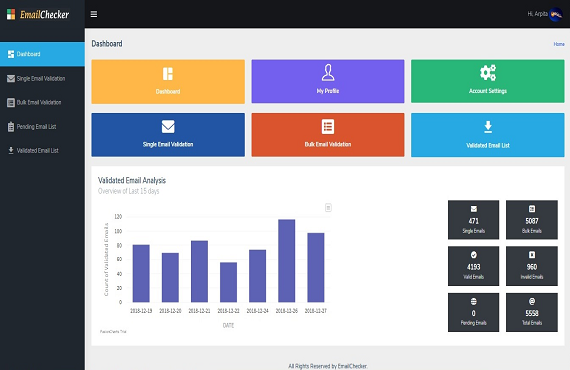Open the red Bulk Email Validation tile

(328, 135)
